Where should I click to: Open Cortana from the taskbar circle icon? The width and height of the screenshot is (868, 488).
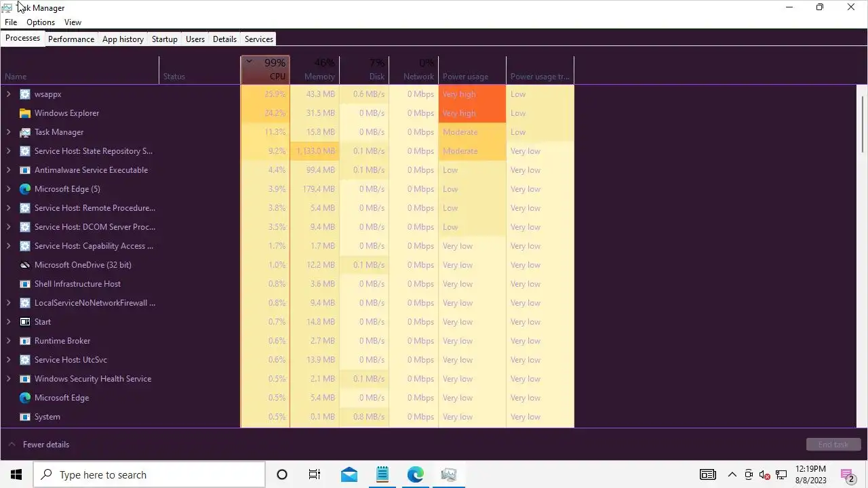[x=282, y=474]
